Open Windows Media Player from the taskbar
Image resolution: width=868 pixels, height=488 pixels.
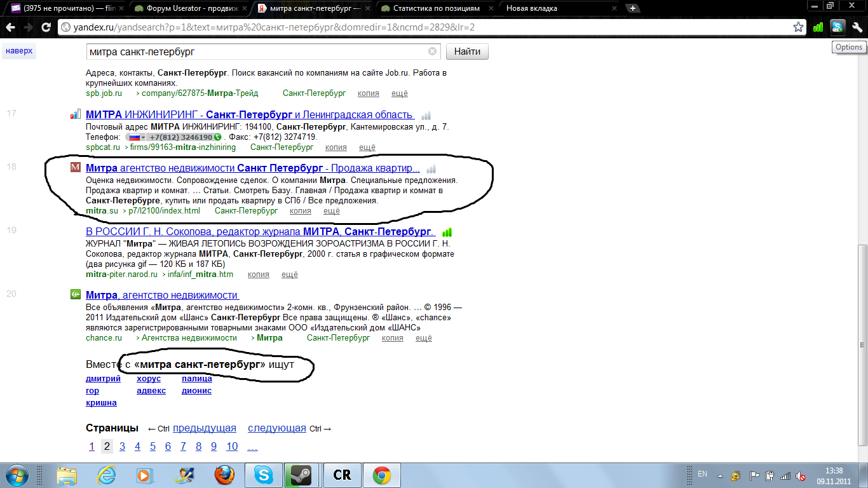(146, 475)
